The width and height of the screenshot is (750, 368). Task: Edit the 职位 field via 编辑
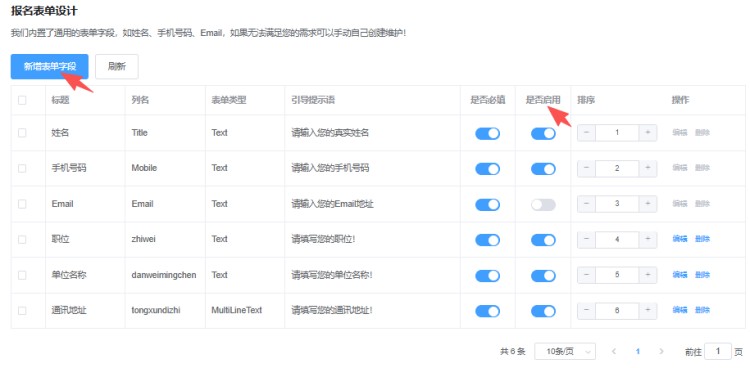point(680,239)
